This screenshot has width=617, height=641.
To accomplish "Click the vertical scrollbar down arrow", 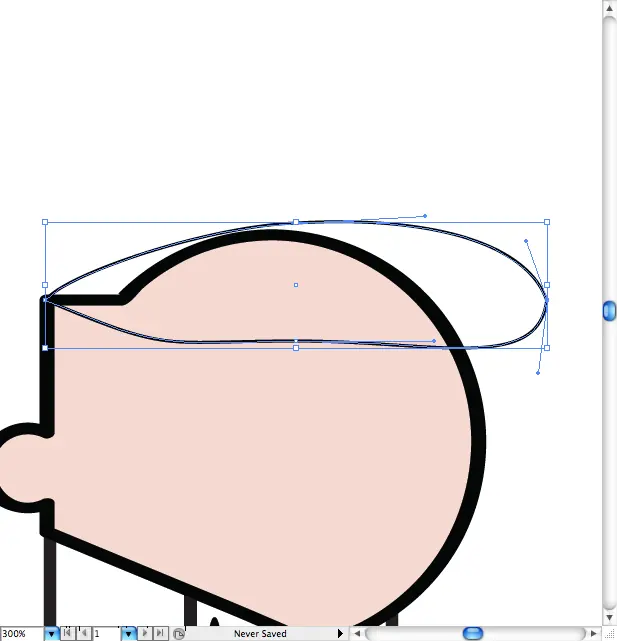I will 609,617.
